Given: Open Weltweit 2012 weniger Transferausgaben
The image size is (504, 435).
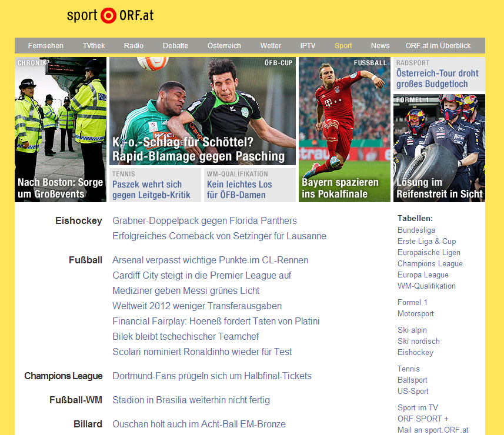Looking at the screenshot, I should (197, 306).
